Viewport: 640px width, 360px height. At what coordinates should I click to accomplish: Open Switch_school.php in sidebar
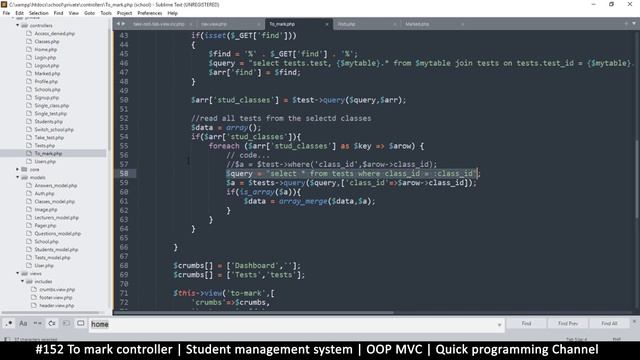click(x=54, y=130)
